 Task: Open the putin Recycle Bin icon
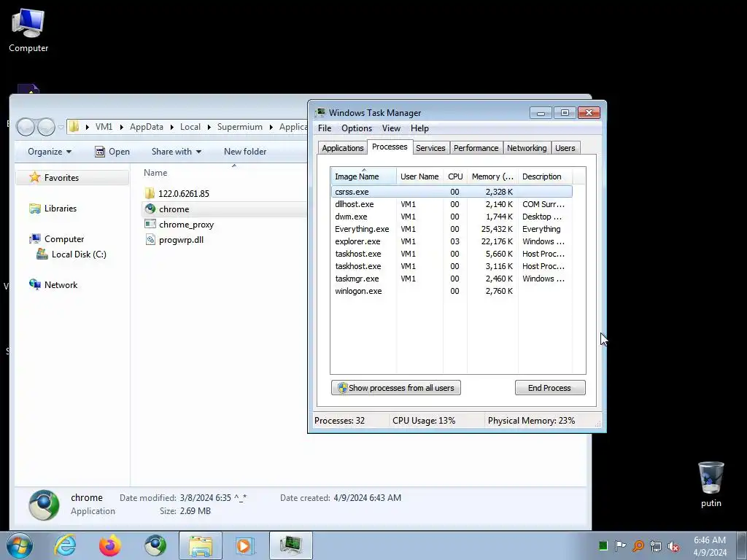pyautogui.click(x=711, y=484)
